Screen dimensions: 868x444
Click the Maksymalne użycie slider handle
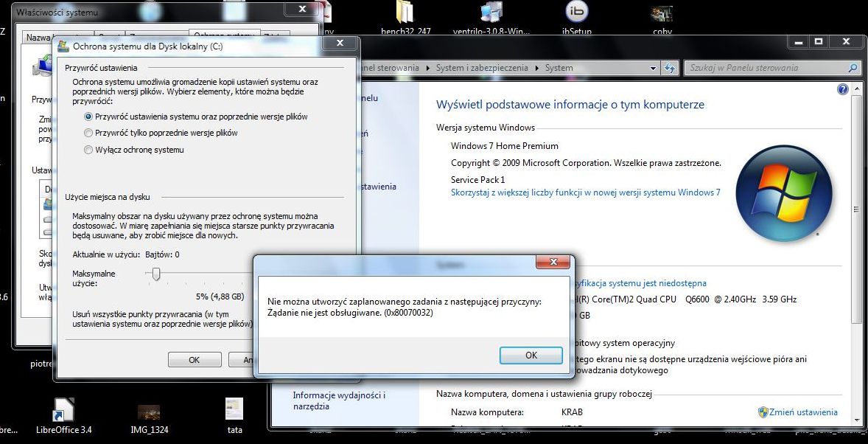click(156, 274)
